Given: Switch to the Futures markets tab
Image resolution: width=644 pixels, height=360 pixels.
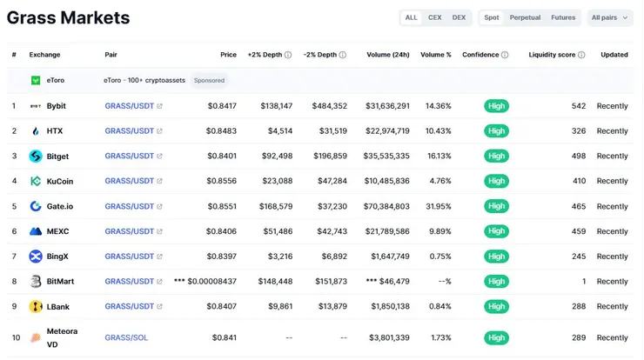Looking at the screenshot, I should point(563,17).
